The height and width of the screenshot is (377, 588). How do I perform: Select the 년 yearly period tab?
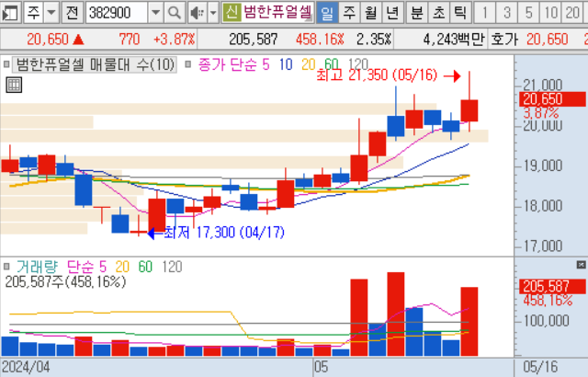[x=392, y=13]
